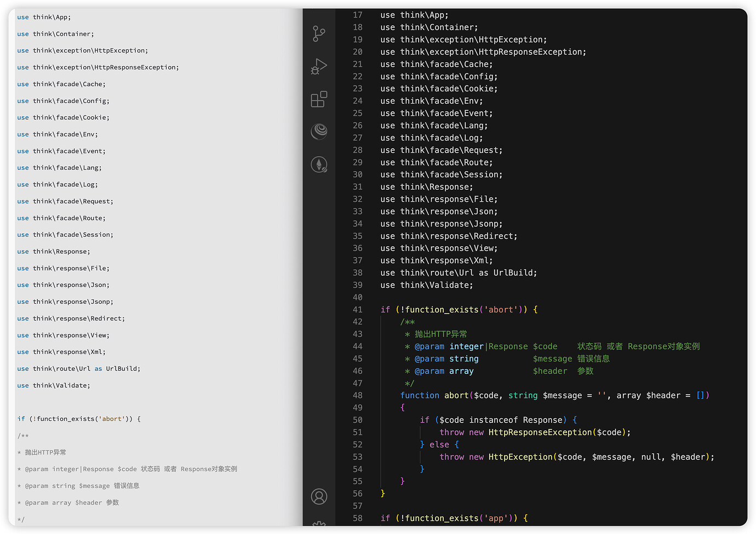Open the Extensions view
This screenshot has width=756, height=534.
[319, 99]
